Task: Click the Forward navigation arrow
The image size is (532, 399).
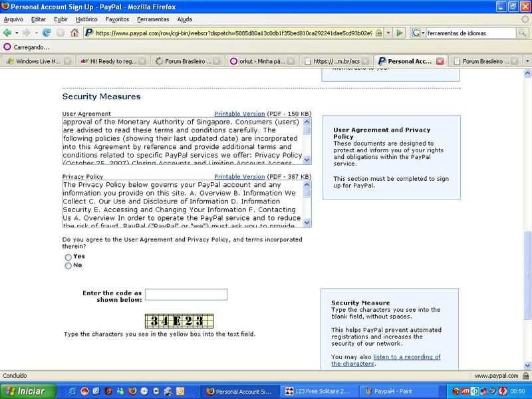Action: click(x=27, y=33)
